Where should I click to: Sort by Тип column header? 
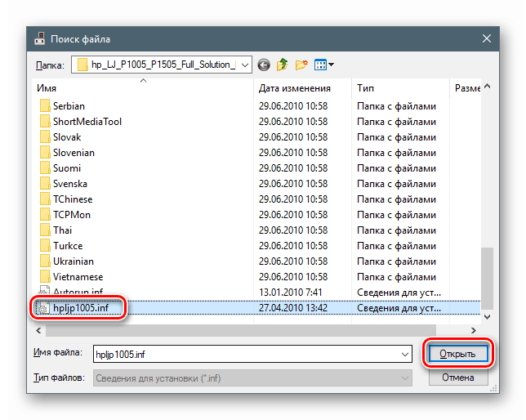400,88
